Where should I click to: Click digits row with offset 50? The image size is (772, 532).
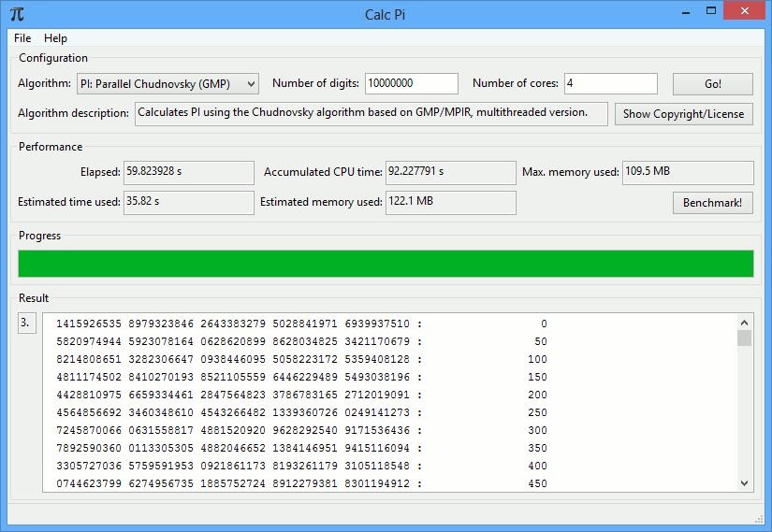[x=302, y=341]
